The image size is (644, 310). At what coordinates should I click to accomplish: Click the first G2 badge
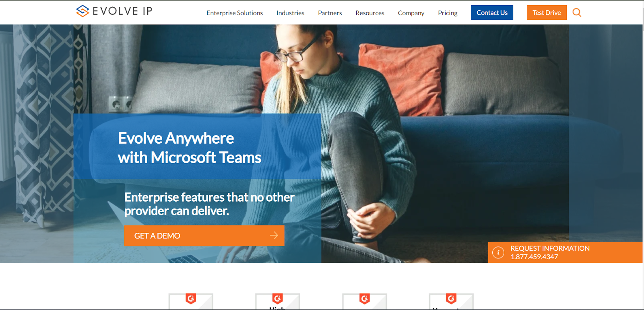click(191, 301)
